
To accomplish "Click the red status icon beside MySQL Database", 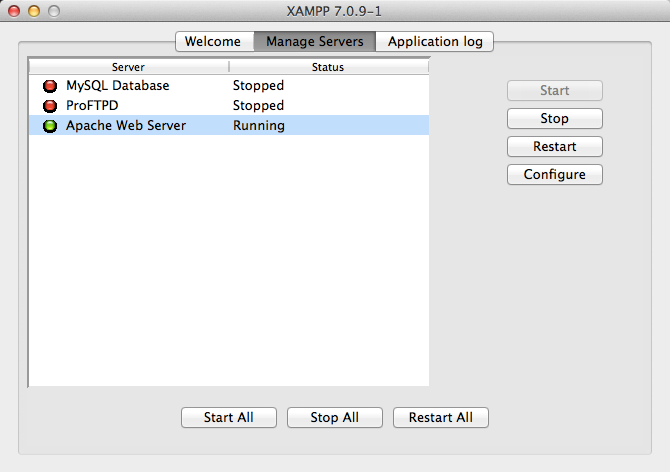I will point(50,86).
